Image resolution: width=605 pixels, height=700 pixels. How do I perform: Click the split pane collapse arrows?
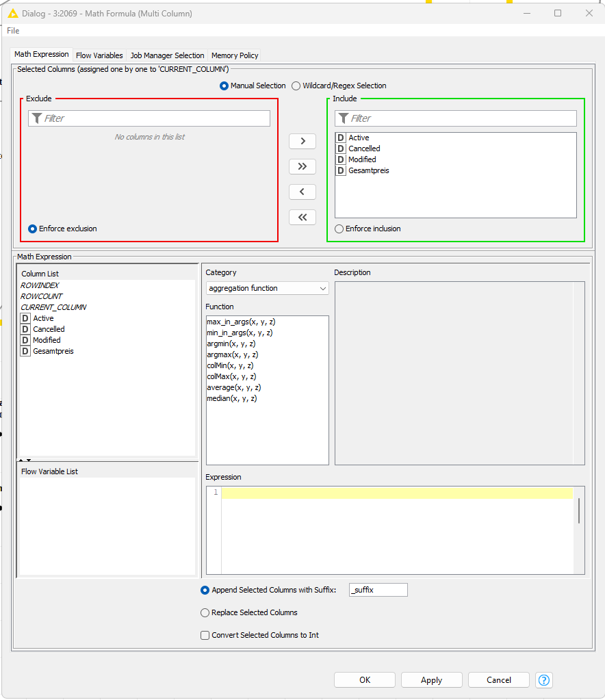(25, 460)
